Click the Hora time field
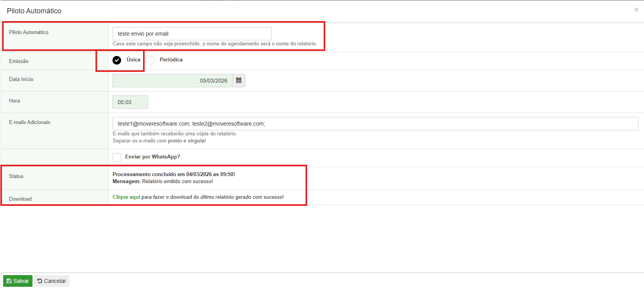Image resolution: width=644 pixels, height=288 pixels. coord(130,102)
